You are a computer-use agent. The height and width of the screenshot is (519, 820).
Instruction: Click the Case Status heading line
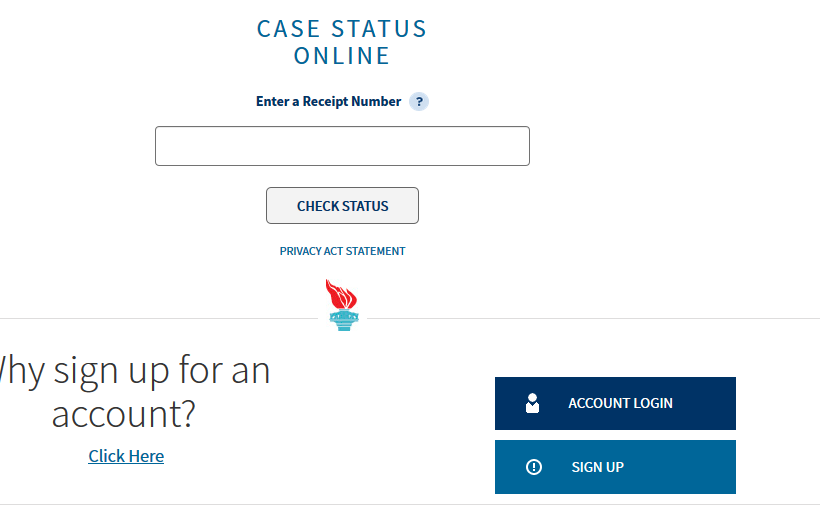coord(342,29)
